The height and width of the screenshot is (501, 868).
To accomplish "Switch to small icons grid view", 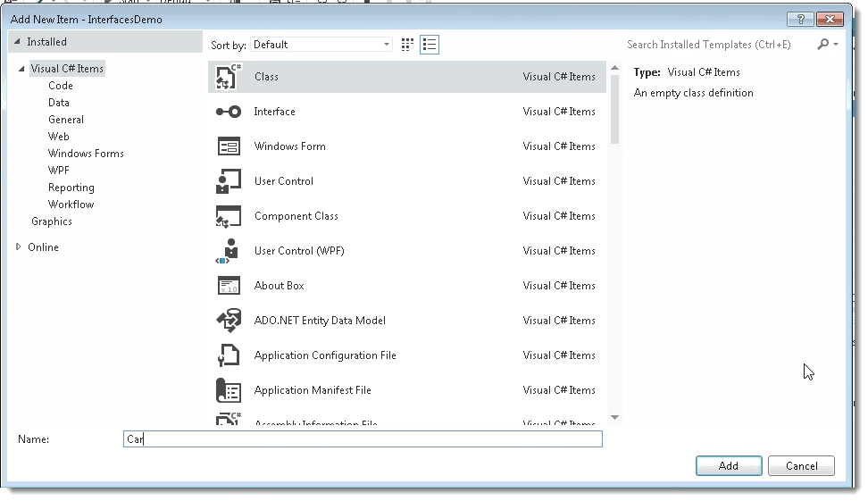I will [407, 45].
